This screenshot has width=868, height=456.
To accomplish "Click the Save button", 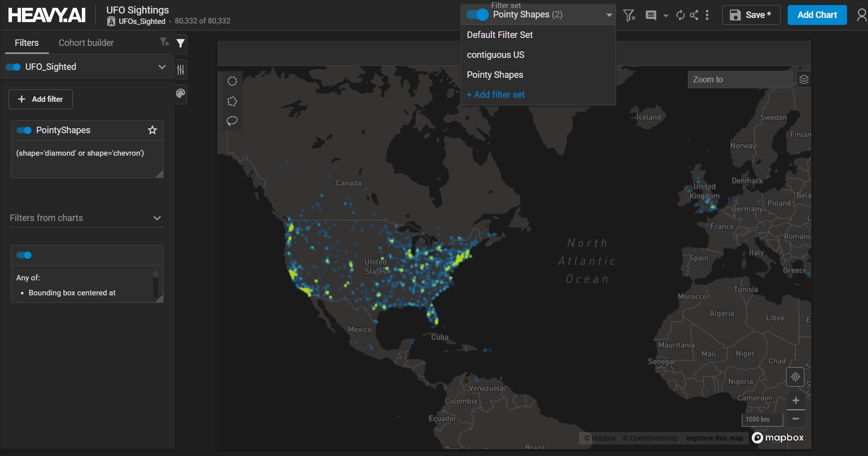I will [751, 15].
